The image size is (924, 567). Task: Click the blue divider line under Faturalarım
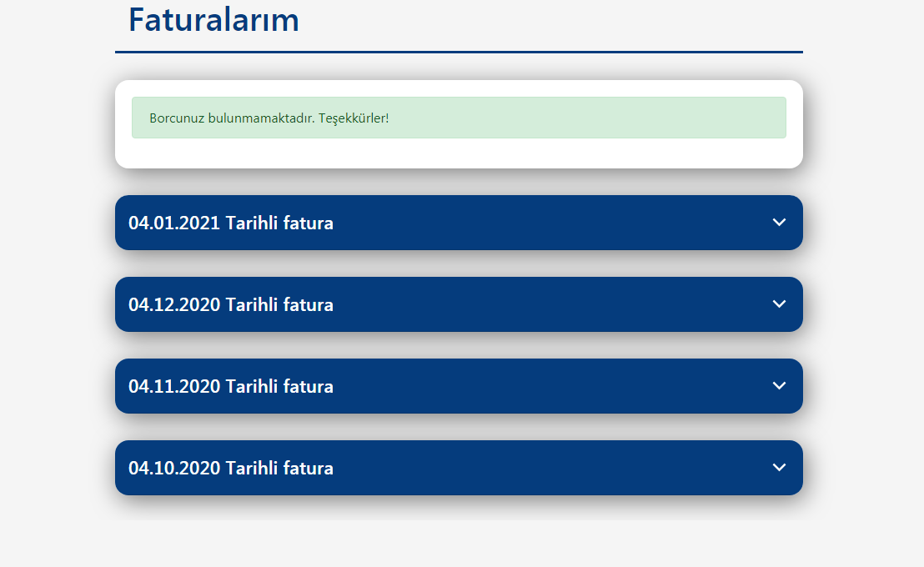point(459,52)
